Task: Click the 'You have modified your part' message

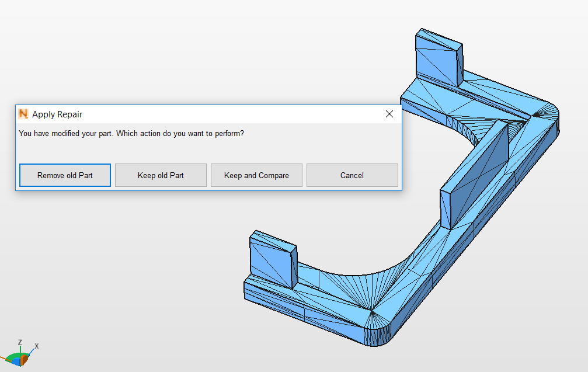Action: [x=131, y=133]
